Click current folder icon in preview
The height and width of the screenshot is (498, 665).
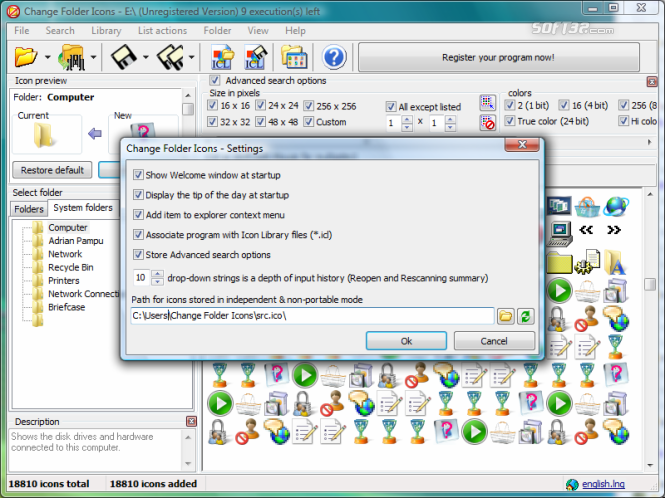click(43, 135)
